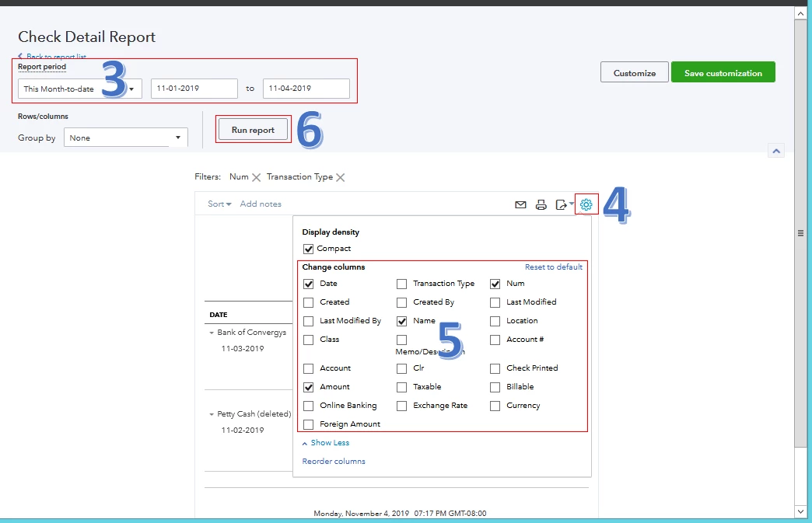
Task: Remove the Num filter with X
Action: [256, 177]
